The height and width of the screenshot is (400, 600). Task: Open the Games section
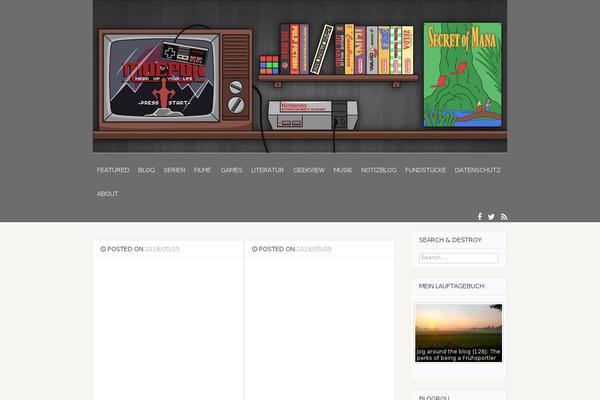pos(232,170)
